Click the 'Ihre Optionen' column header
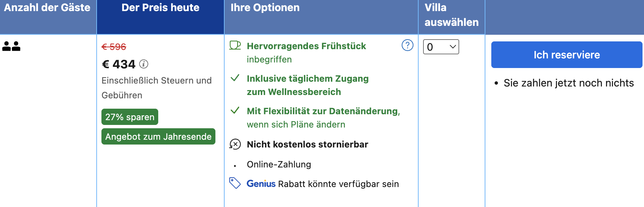 coord(265,8)
